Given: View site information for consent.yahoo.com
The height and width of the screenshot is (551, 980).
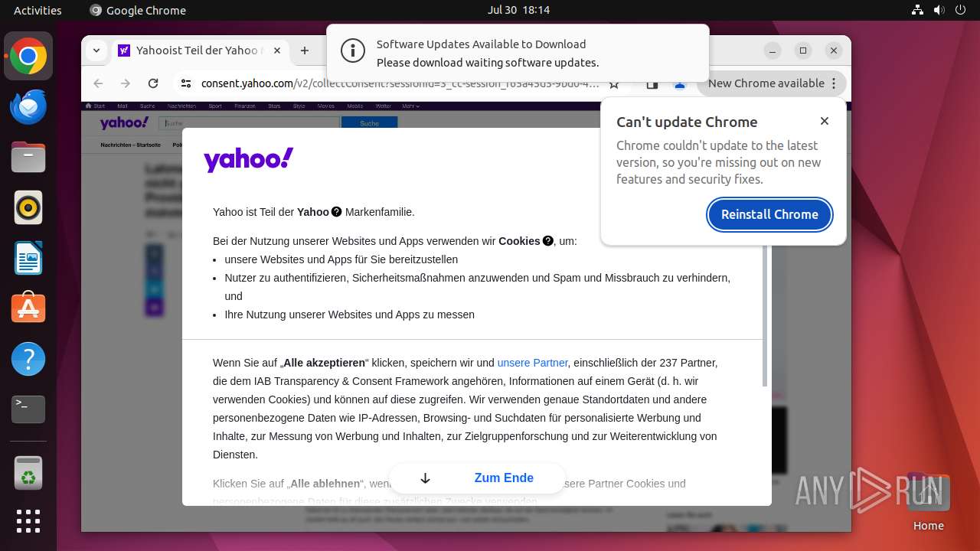Looking at the screenshot, I should 185,83.
